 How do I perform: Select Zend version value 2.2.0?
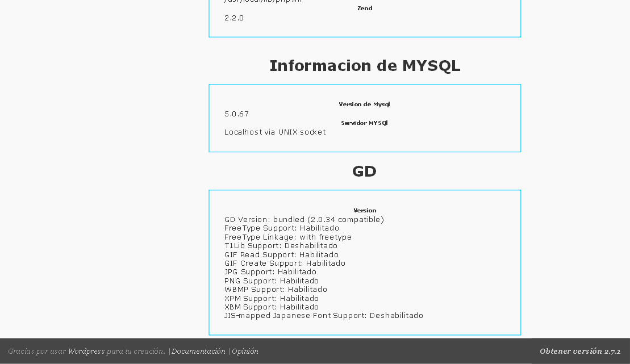[x=234, y=18]
